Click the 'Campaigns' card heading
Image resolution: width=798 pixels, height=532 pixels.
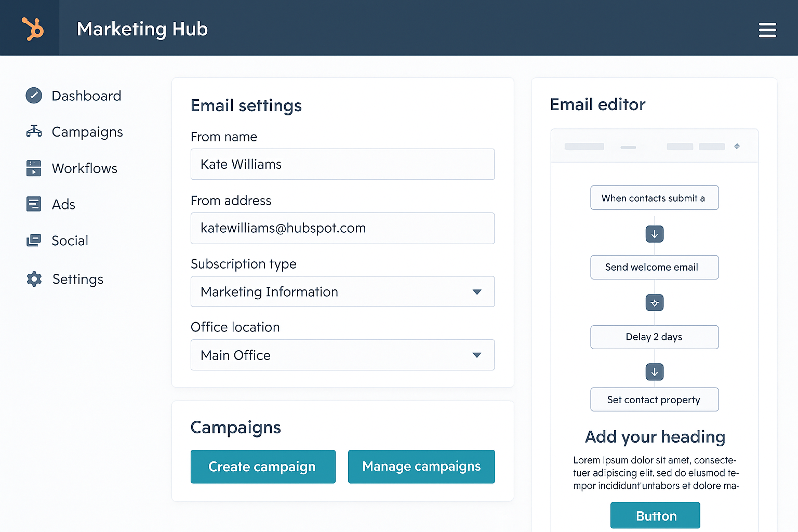point(236,428)
